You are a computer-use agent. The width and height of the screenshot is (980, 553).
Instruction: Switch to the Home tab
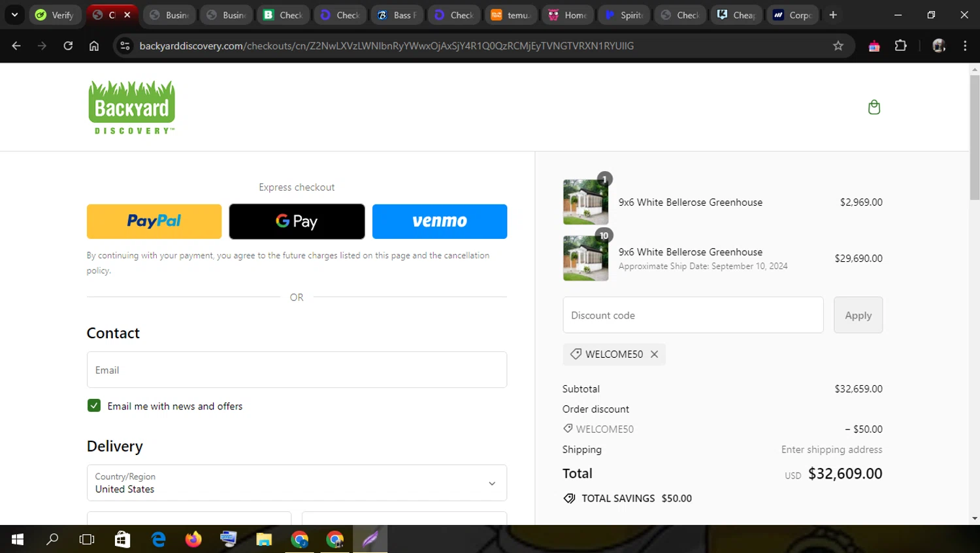[x=568, y=14]
